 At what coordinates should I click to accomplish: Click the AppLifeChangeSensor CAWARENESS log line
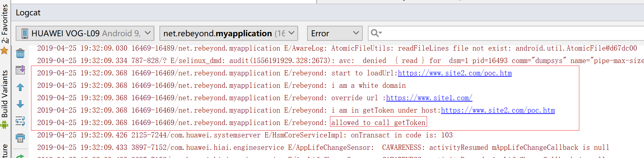(x=323, y=148)
